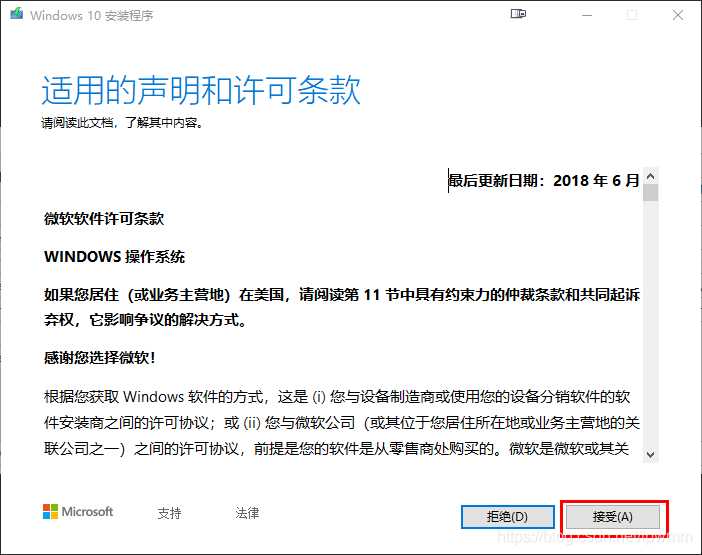Screen dimensions: 702x555
Task: Click the text 请阅读此文档，了解其中内容。
Action: 123,123
